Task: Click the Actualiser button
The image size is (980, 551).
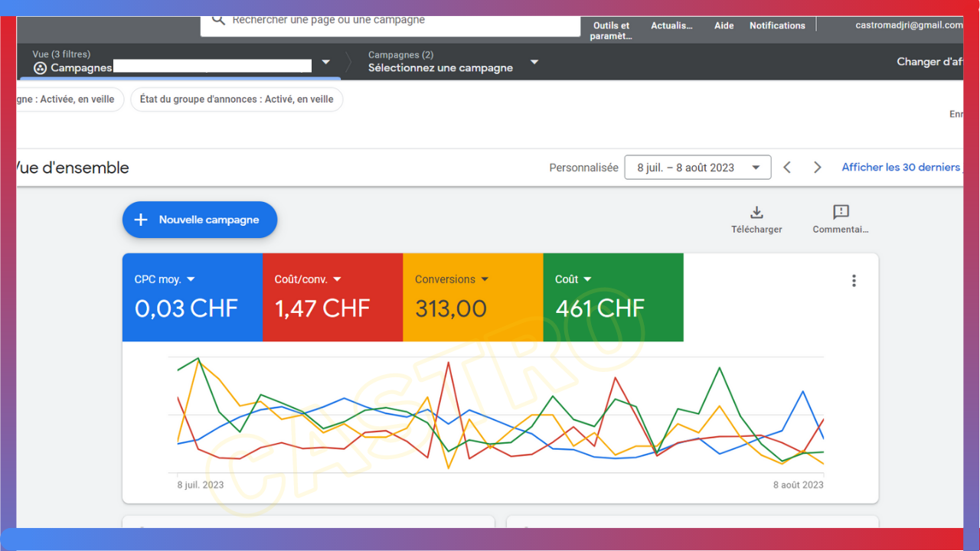Action: (671, 26)
